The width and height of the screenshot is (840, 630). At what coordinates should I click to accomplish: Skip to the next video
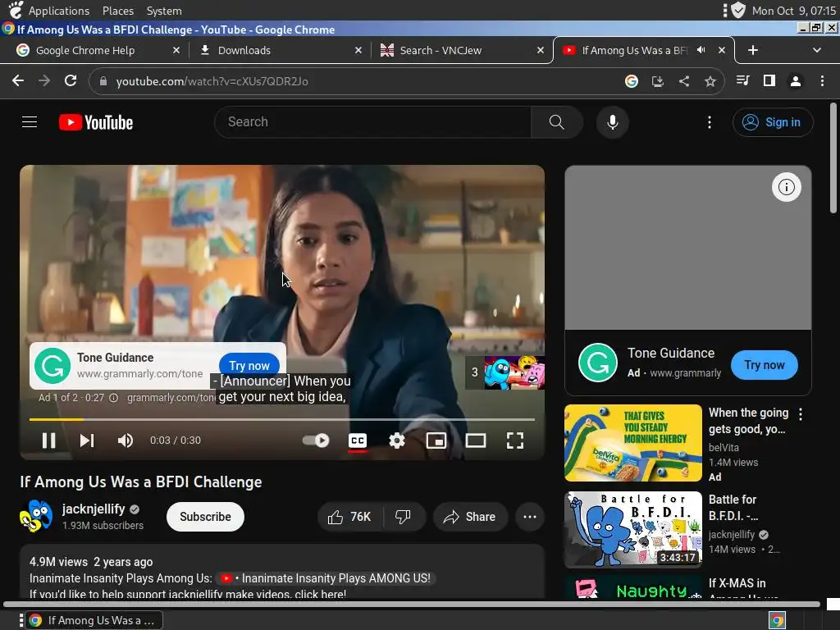point(87,441)
